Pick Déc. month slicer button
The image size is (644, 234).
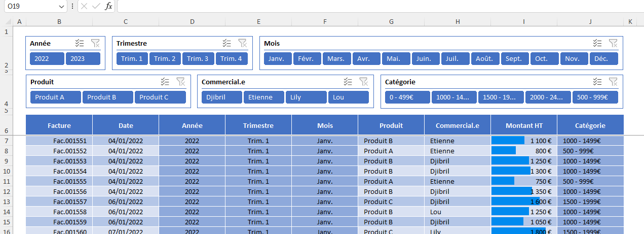[603, 59]
